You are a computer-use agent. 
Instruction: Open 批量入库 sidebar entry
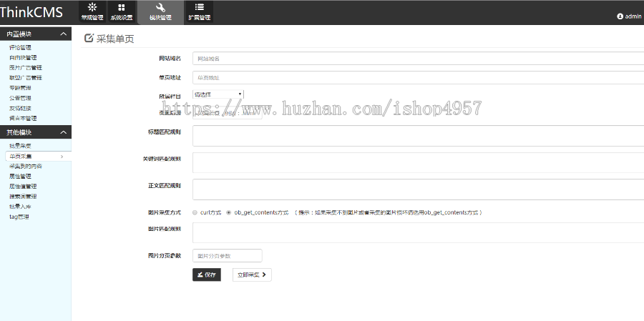point(20,207)
